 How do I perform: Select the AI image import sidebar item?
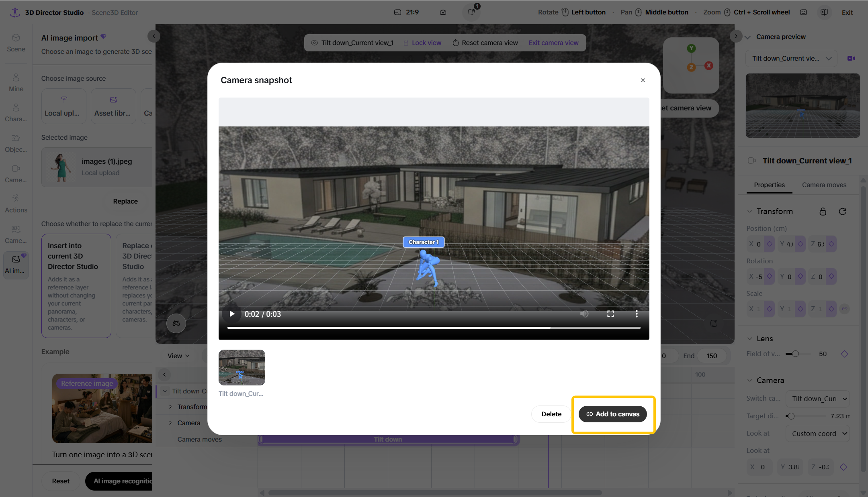point(16,265)
